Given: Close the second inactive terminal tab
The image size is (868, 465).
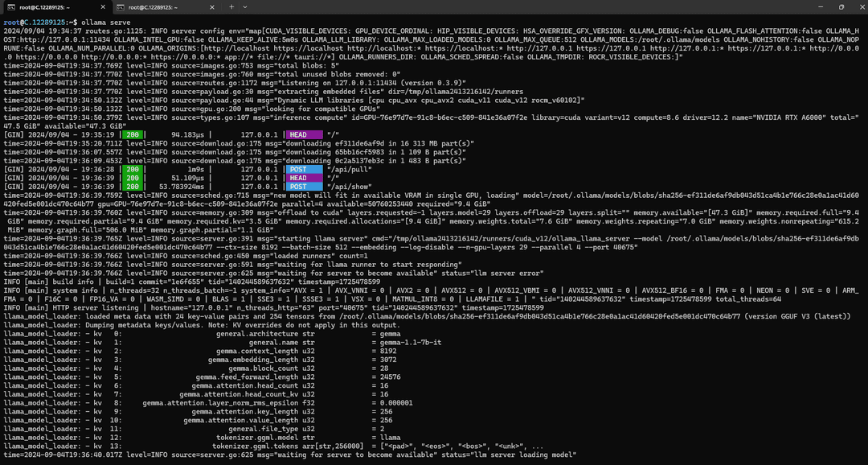Looking at the screenshot, I should pyautogui.click(x=213, y=7).
